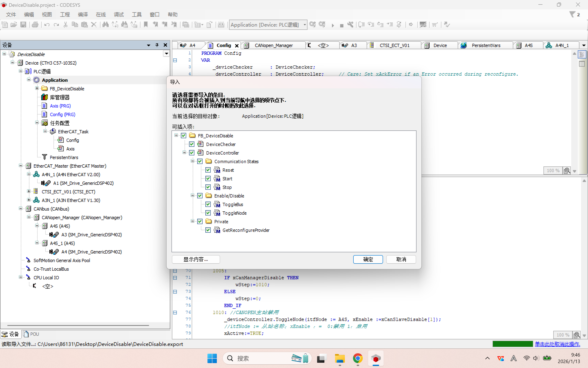Start the application with the play icon
The image size is (588, 368).
tap(333, 25)
